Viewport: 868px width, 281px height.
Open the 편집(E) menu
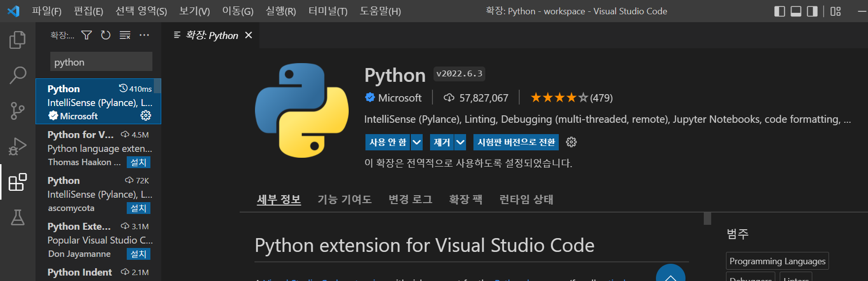coord(88,11)
